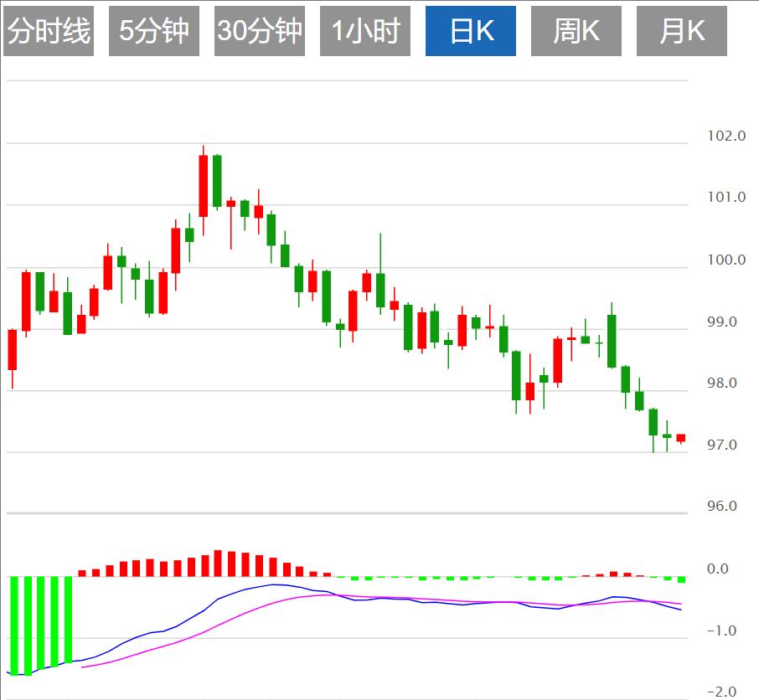The height and width of the screenshot is (700, 759).
Task: Show the weekly 周K chart
Action: [x=576, y=31]
